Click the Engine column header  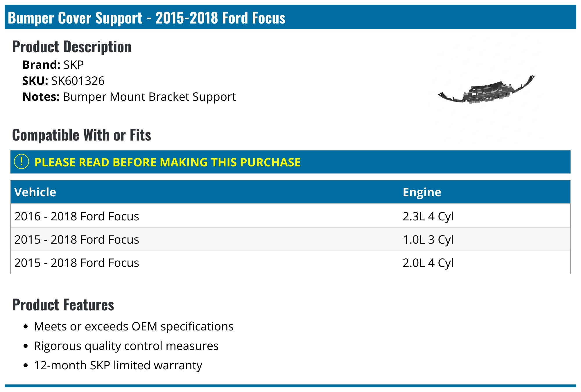[422, 192]
